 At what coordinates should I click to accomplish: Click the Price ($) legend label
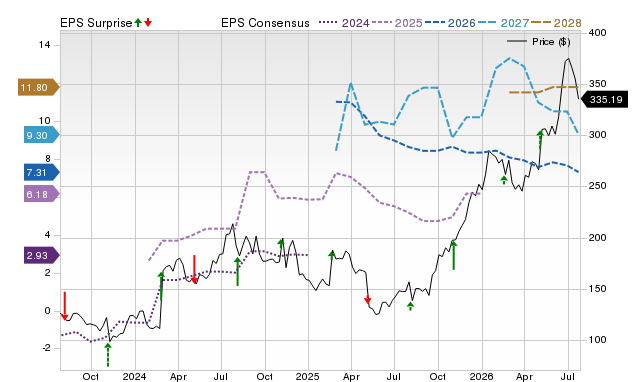tap(551, 42)
